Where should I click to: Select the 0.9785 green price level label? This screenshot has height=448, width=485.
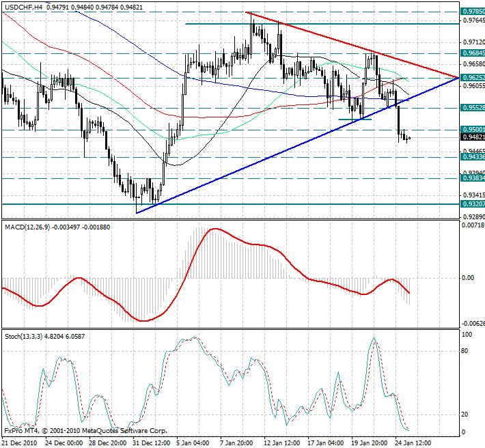[473, 12]
